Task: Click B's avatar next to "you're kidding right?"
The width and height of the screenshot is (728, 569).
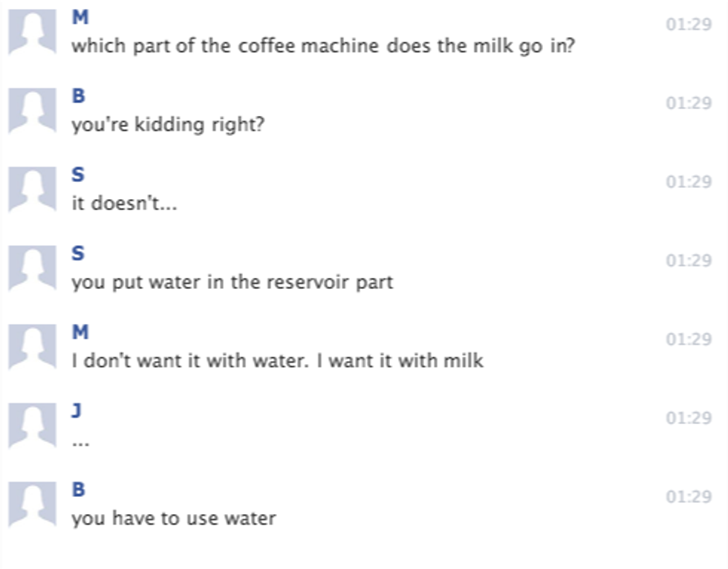Action: 32,110
